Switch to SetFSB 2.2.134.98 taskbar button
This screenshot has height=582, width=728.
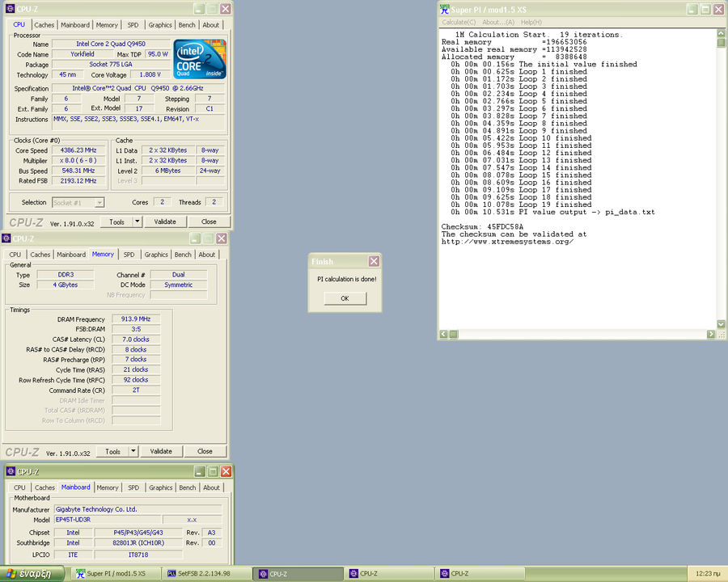tap(207, 574)
